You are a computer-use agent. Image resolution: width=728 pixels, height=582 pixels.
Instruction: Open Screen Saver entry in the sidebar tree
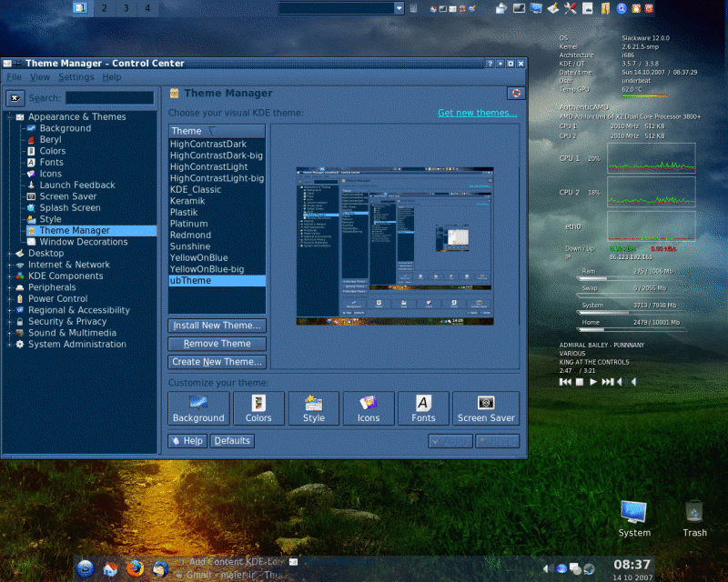pyautogui.click(x=67, y=196)
